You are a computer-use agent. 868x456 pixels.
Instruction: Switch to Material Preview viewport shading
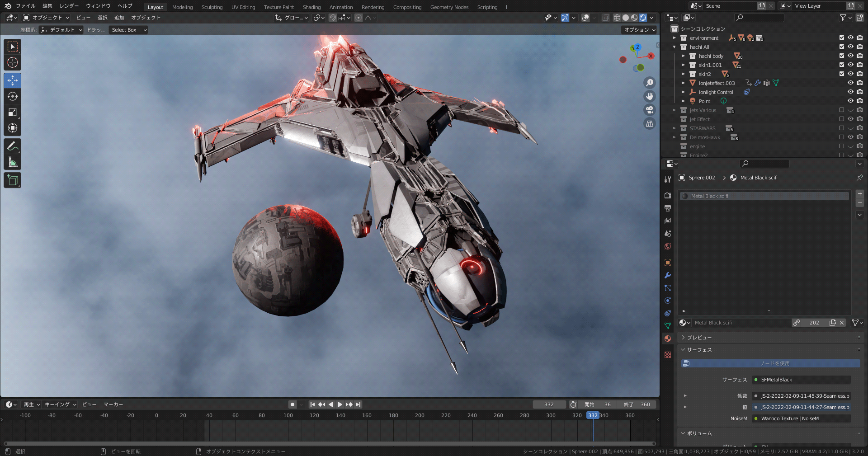coord(634,18)
